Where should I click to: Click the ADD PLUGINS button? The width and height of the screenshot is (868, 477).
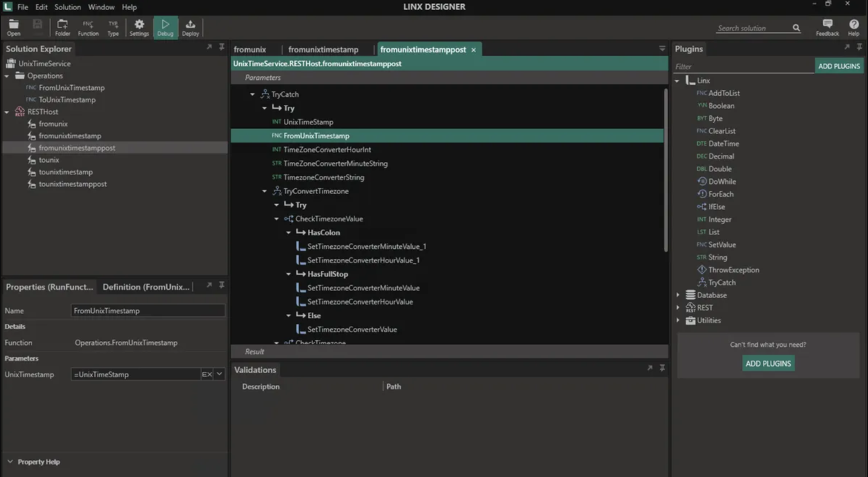click(839, 66)
